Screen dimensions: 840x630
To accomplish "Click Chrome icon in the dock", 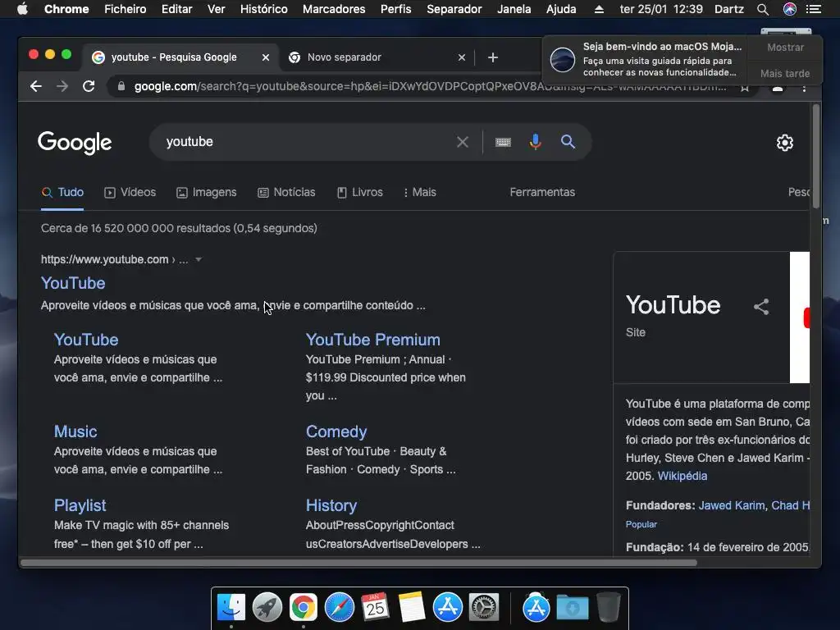I will pos(304,608).
